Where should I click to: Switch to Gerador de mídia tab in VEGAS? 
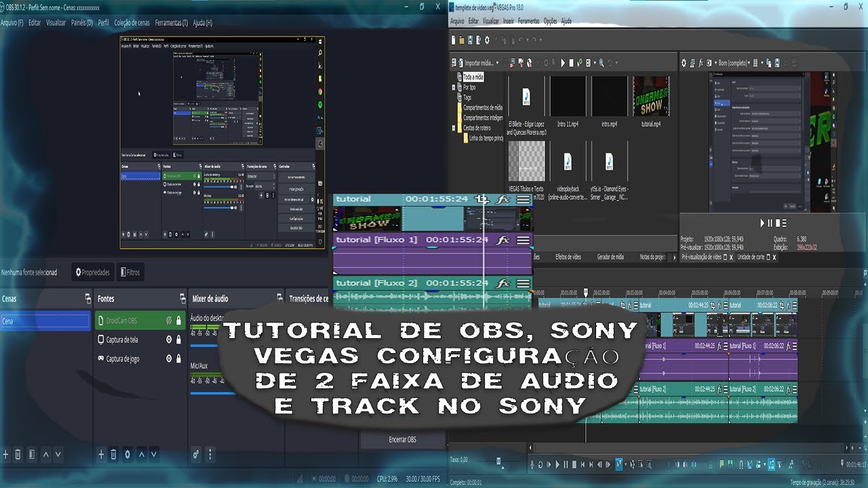(610, 257)
